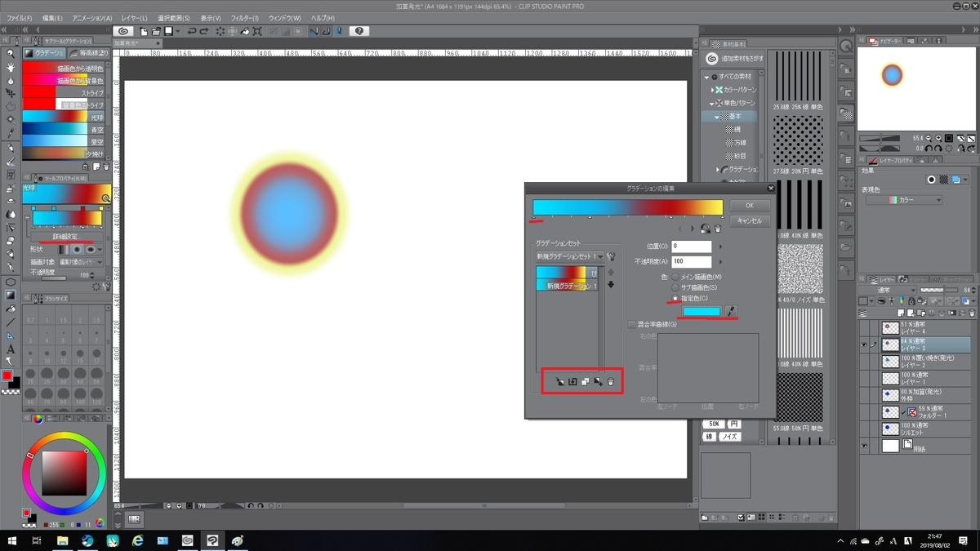The height and width of the screenshot is (551, 980).
Task: Click the Undo arrow in command bar
Action: pyautogui.click(x=191, y=31)
